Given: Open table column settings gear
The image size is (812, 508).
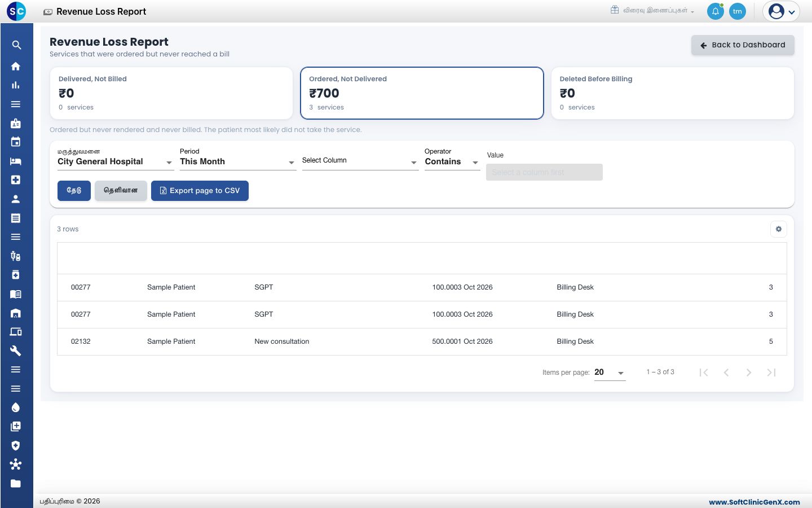Looking at the screenshot, I should (x=779, y=229).
